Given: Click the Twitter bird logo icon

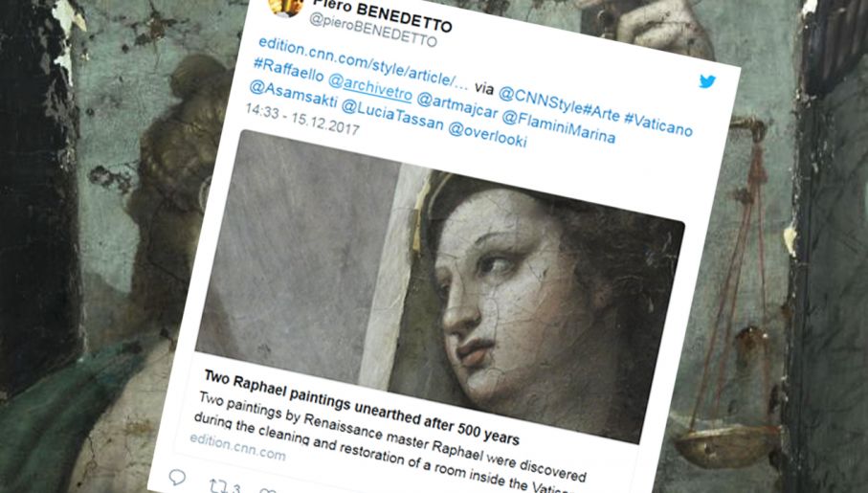Looking at the screenshot, I should pyautogui.click(x=707, y=81).
